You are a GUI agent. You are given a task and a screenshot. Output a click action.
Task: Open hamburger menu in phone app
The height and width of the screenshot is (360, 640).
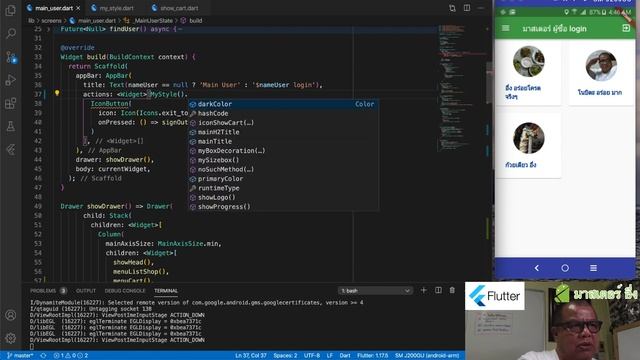click(506, 28)
